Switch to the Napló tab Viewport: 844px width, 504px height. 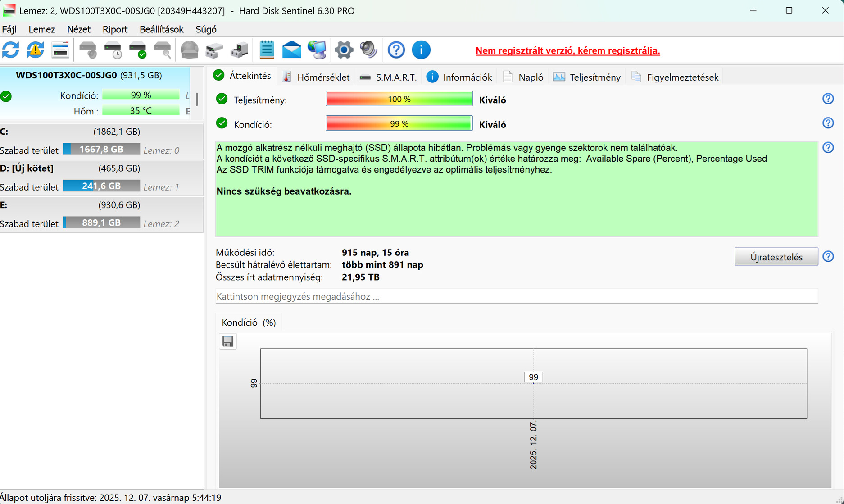tap(523, 77)
